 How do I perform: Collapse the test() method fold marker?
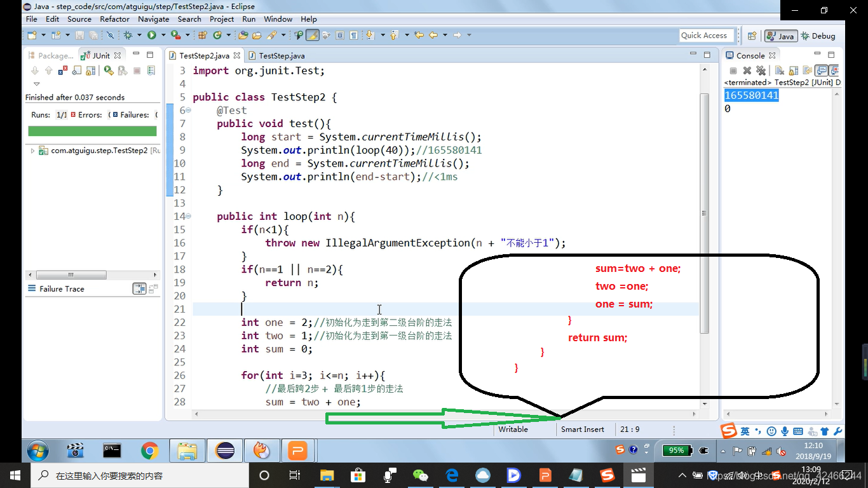[188, 110]
